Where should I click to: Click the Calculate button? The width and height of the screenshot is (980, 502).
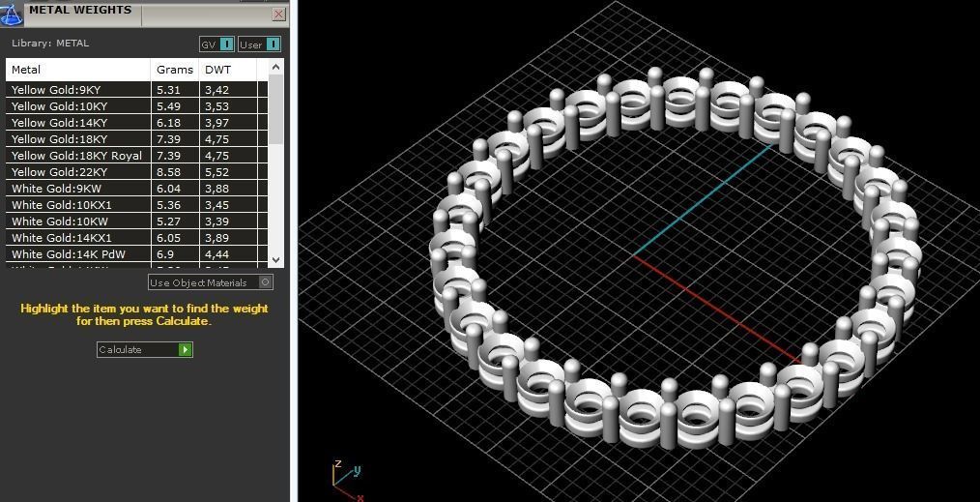[x=144, y=349]
